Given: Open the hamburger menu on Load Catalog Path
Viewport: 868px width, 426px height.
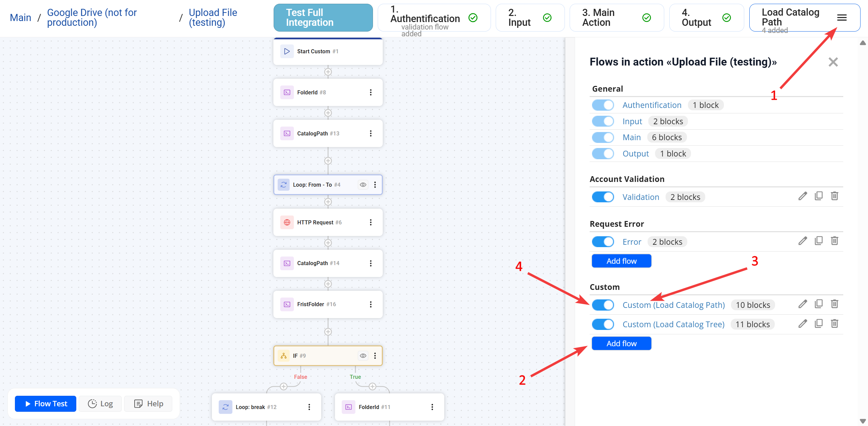Looking at the screenshot, I should [842, 17].
